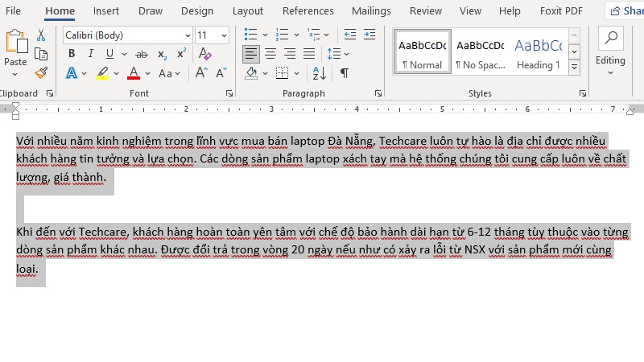Open the Change Case Aa menu
Viewport: 644px width, 362px height.
[x=169, y=74]
